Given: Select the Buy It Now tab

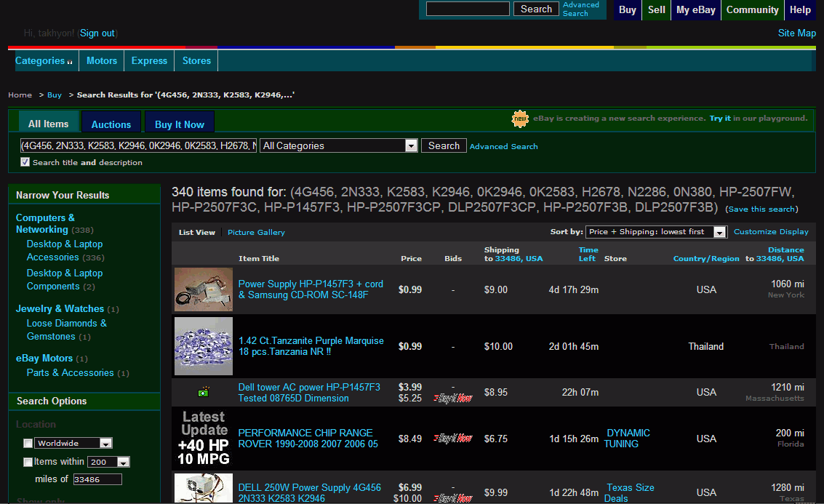Looking at the screenshot, I should pyautogui.click(x=179, y=124).
